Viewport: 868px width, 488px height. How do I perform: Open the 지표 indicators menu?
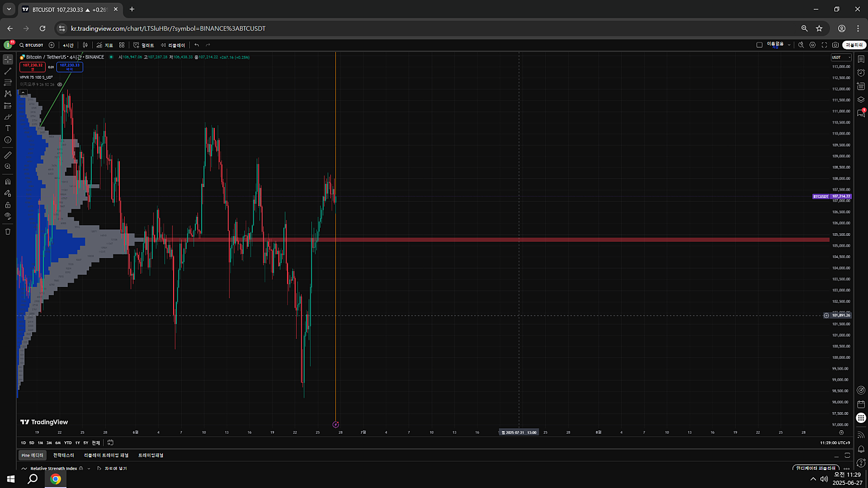tap(105, 45)
